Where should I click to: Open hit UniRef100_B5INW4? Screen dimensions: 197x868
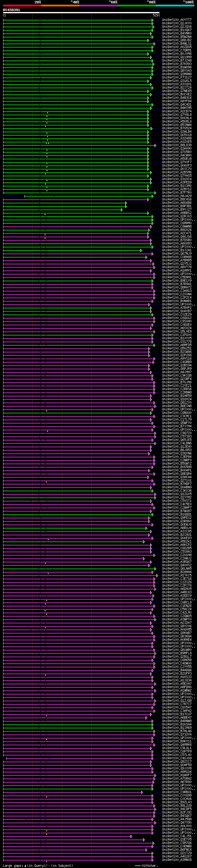177,125
